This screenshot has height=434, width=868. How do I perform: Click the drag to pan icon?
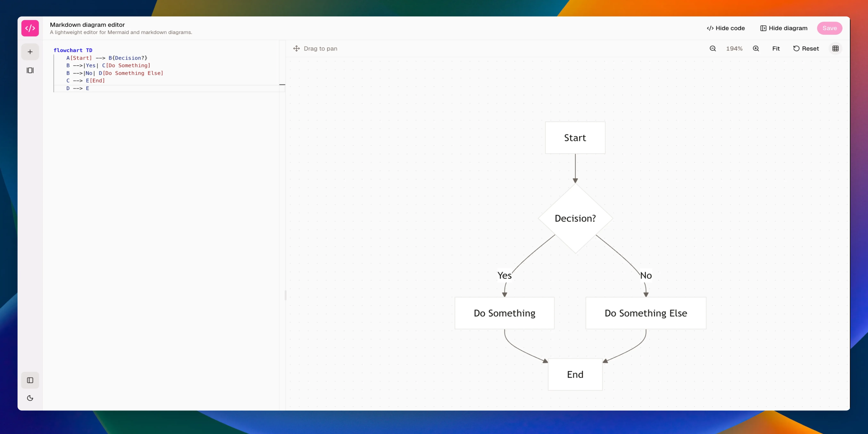[296, 48]
